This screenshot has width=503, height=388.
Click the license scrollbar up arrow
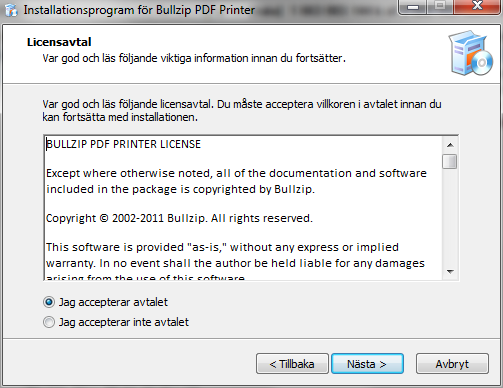(450, 145)
